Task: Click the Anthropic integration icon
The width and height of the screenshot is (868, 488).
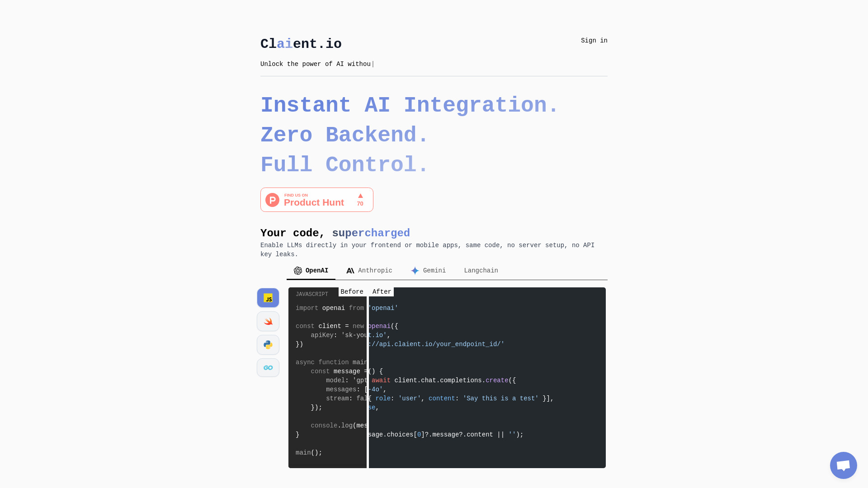Action: (x=350, y=271)
